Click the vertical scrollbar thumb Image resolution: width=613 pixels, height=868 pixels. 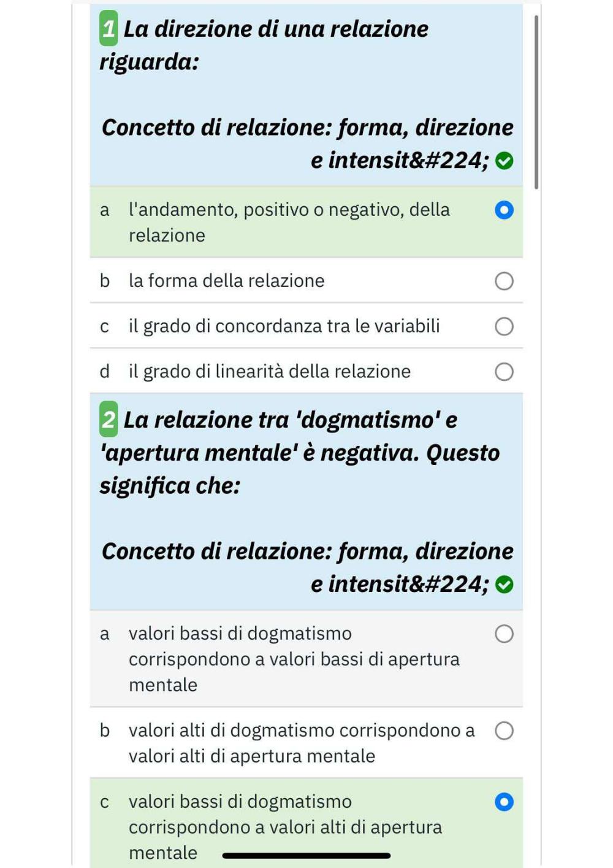tap(536, 102)
